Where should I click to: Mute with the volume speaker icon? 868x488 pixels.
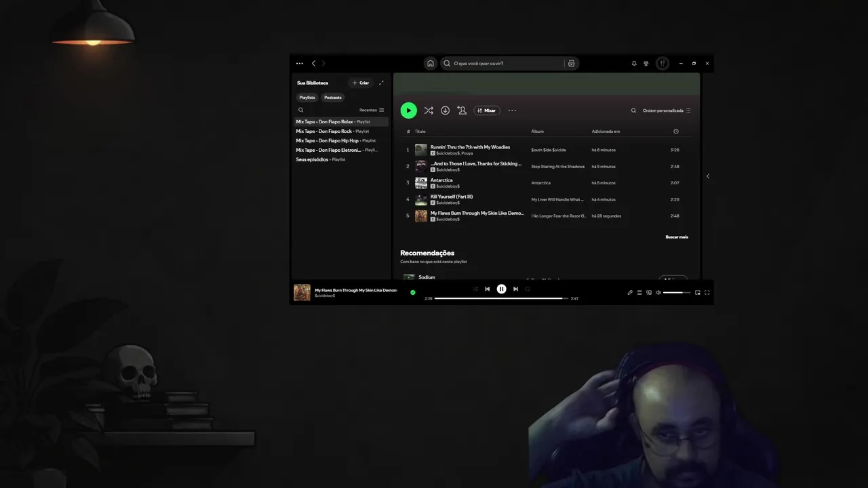[x=658, y=293]
